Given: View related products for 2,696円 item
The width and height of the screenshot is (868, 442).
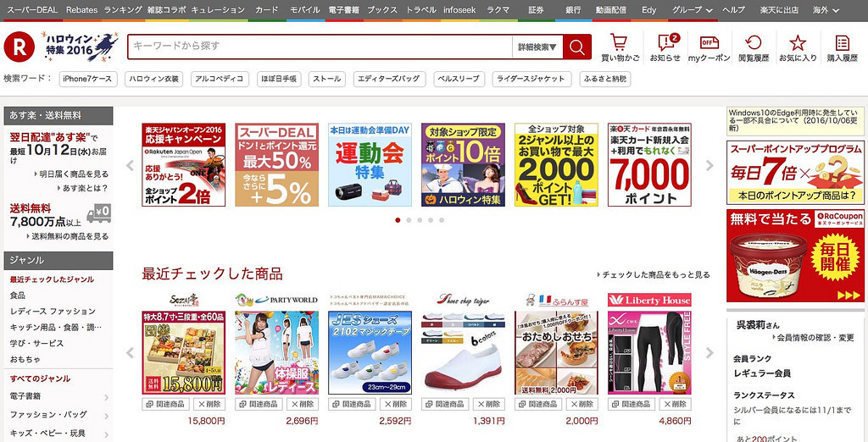Looking at the screenshot, I should (259, 404).
